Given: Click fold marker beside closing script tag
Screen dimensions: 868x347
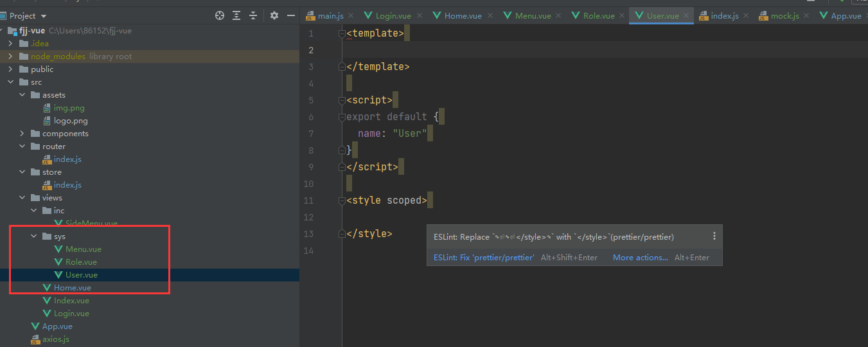Looking at the screenshot, I should click(342, 167).
